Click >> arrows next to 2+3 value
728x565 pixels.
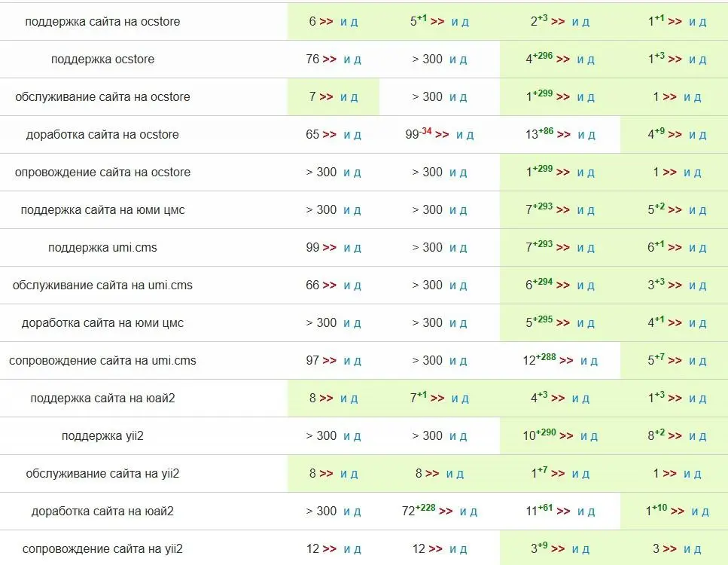558,22
